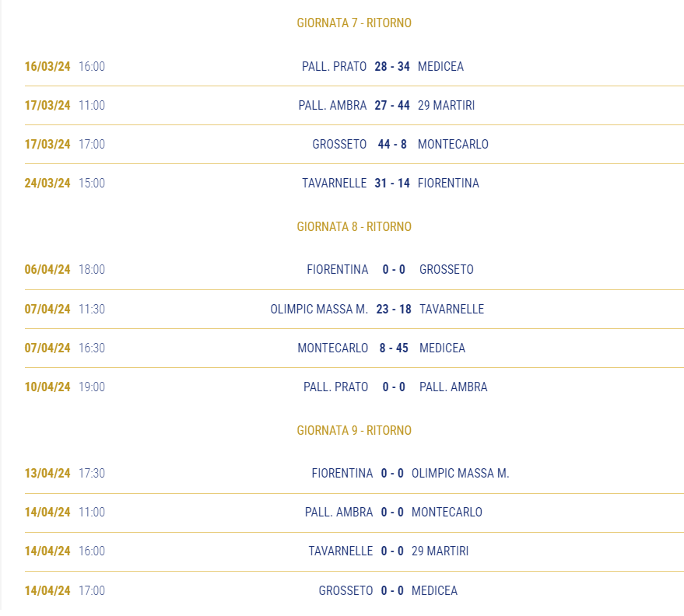
Task: Click the 13/04/24 match date
Action: pos(47,473)
